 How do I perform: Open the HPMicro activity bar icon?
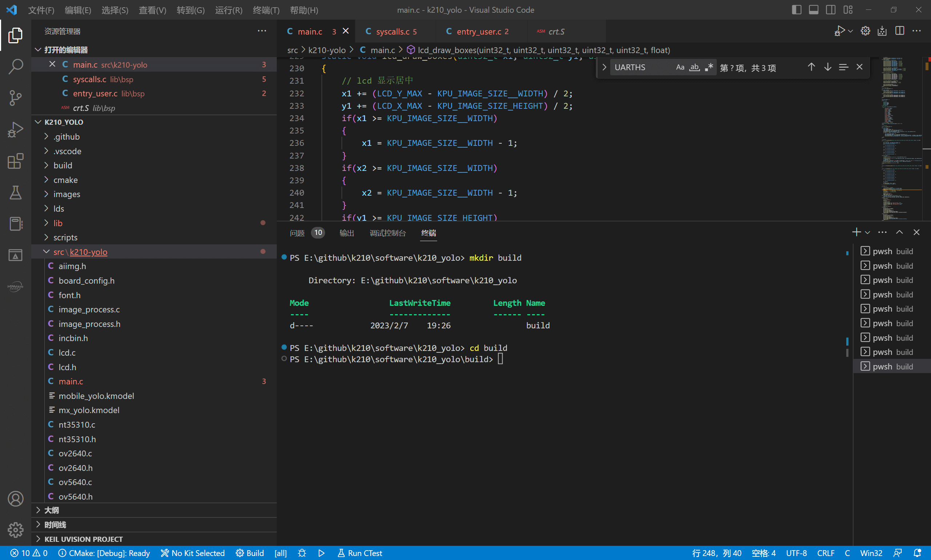pos(15,287)
